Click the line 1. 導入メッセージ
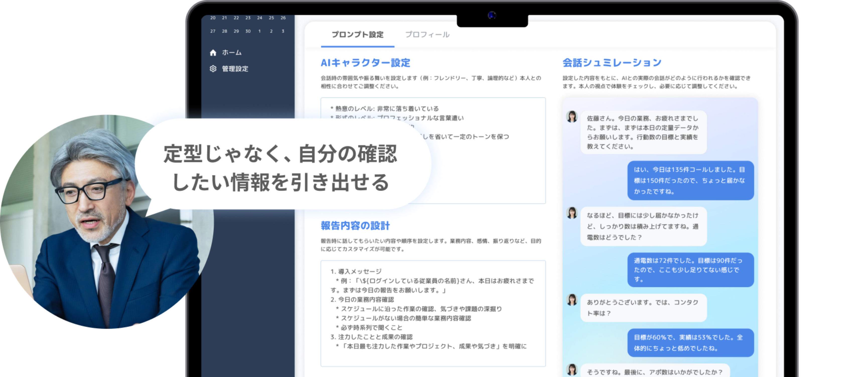This screenshot has width=868, height=377. pos(356,271)
